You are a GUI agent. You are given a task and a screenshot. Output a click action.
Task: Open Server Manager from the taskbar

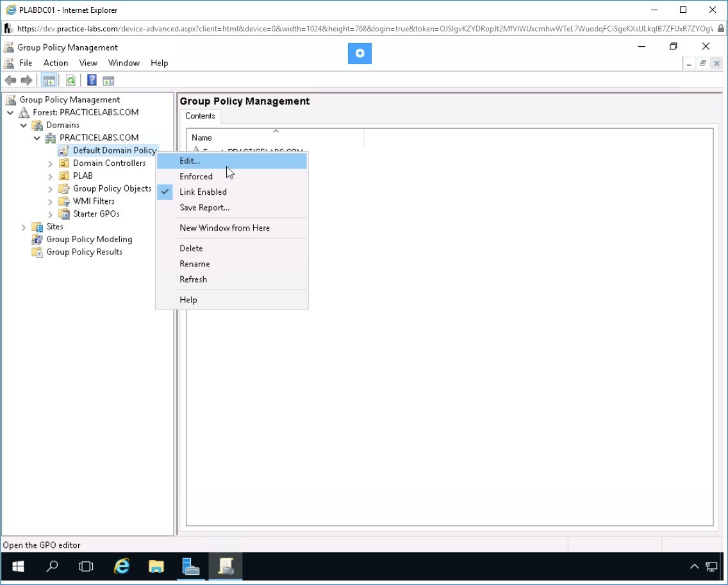pos(191,566)
